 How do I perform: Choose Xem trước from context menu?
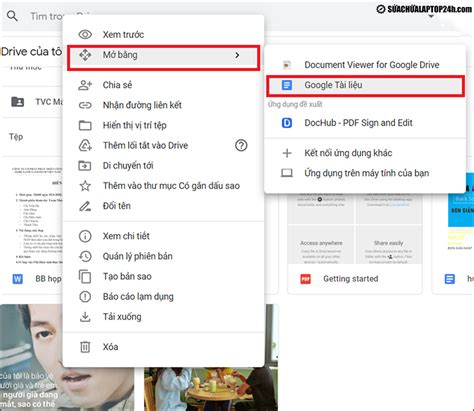click(163, 34)
